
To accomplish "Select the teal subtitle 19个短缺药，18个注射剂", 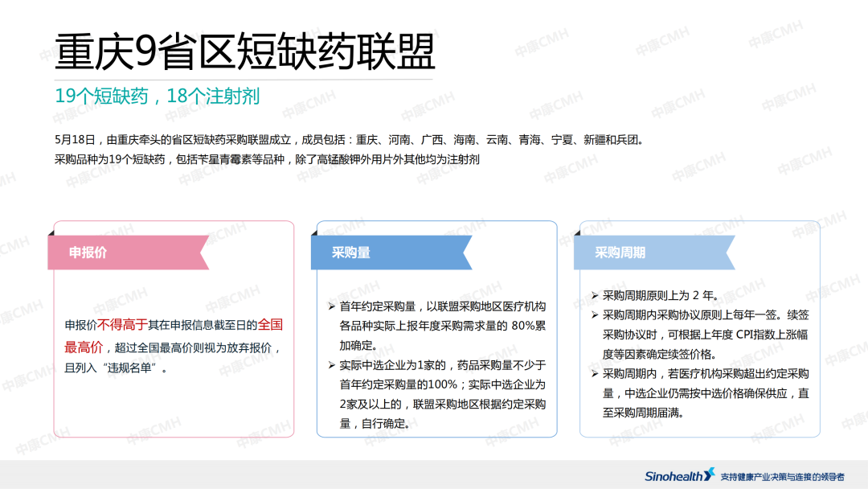I will (157, 97).
